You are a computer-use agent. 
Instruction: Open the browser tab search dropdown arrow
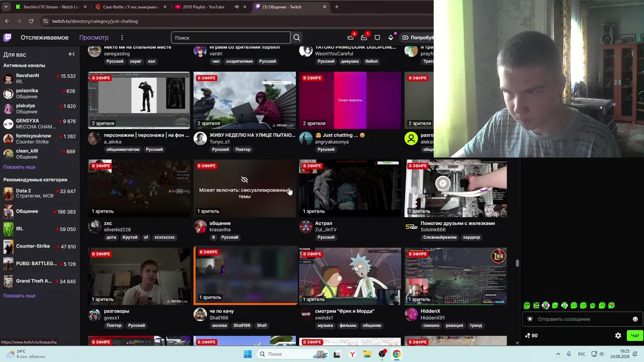point(6,7)
